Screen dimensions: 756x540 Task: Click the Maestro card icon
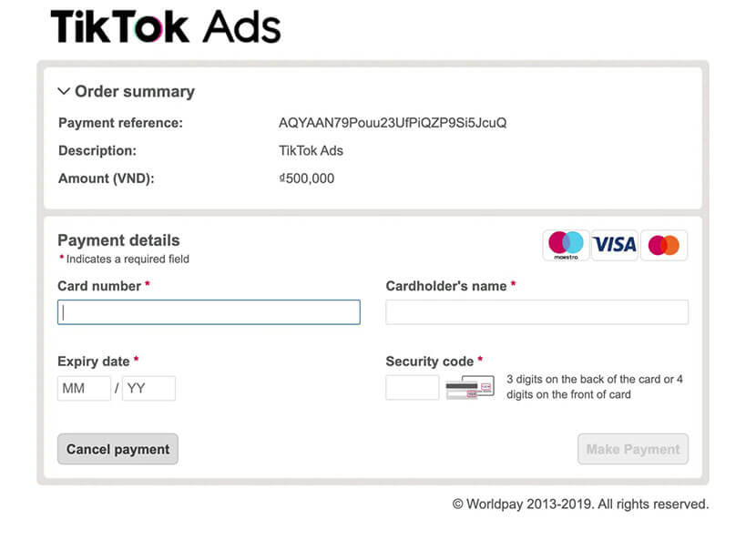coord(566,245)
